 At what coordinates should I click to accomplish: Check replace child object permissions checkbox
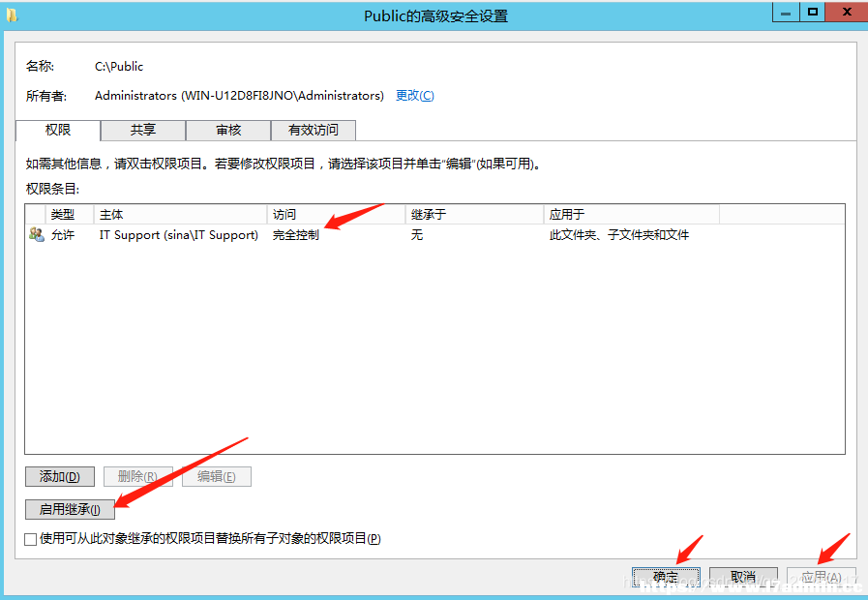pyautogui.click(x=31, y=539)
